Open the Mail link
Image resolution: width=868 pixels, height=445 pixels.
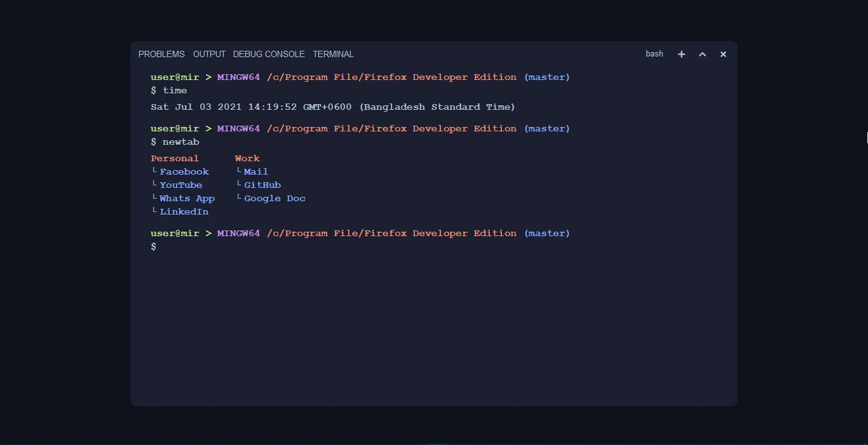point(256,171)
